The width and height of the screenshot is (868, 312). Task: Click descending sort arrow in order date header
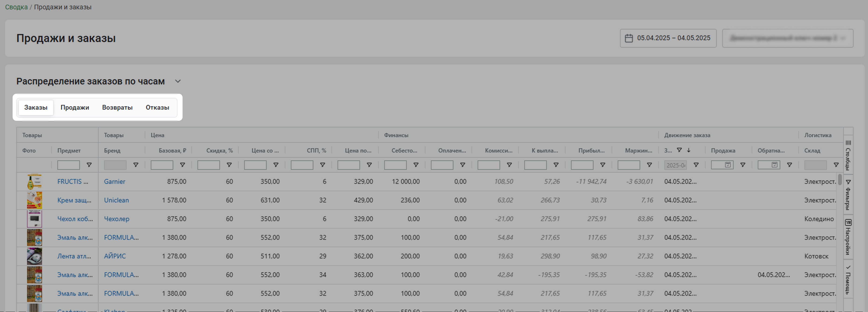coord(689,150)
